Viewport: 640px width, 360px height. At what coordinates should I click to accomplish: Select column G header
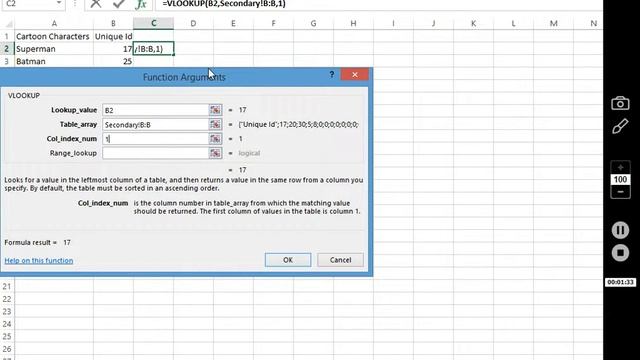(313, 23)
